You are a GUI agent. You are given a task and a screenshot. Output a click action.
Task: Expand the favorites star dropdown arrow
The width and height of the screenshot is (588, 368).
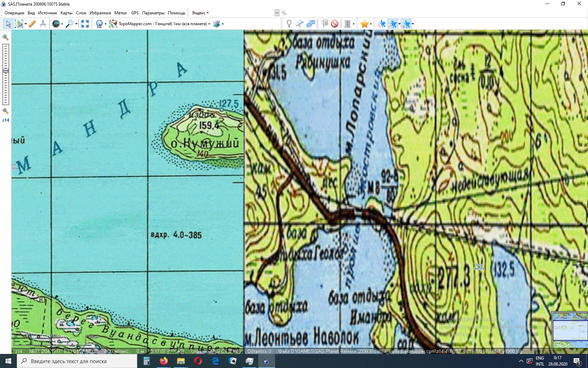point(371,24)
